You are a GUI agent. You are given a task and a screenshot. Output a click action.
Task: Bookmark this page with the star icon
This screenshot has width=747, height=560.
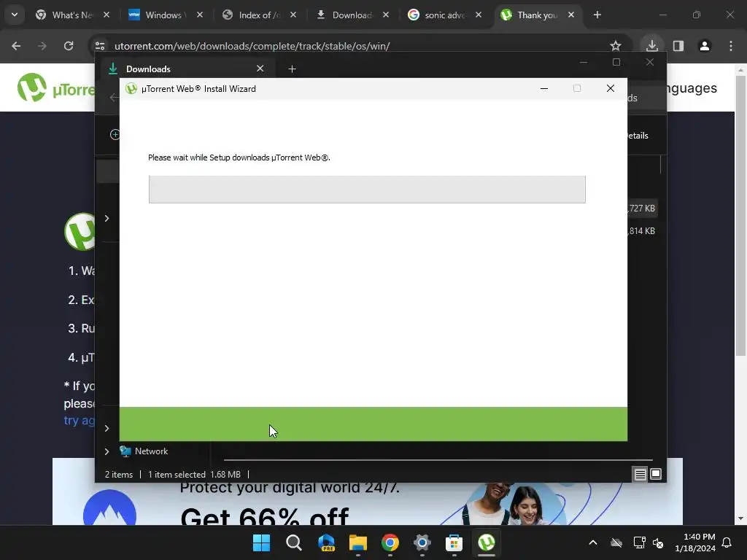pos(616,46)
